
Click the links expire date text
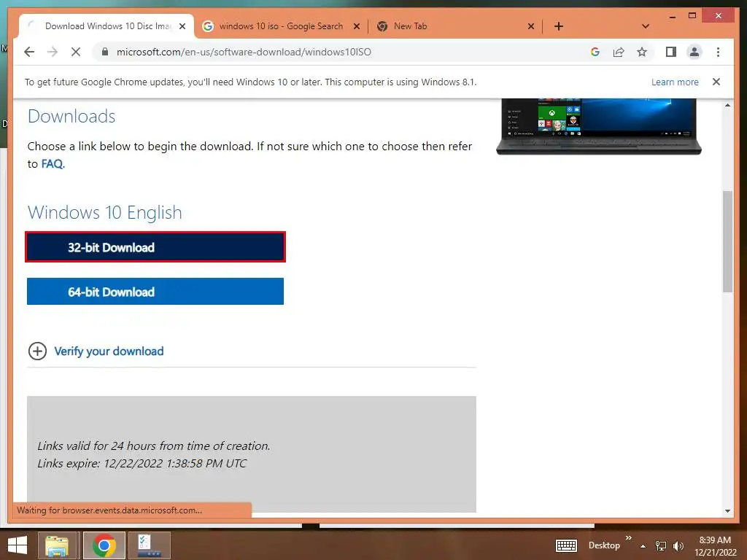142,463
